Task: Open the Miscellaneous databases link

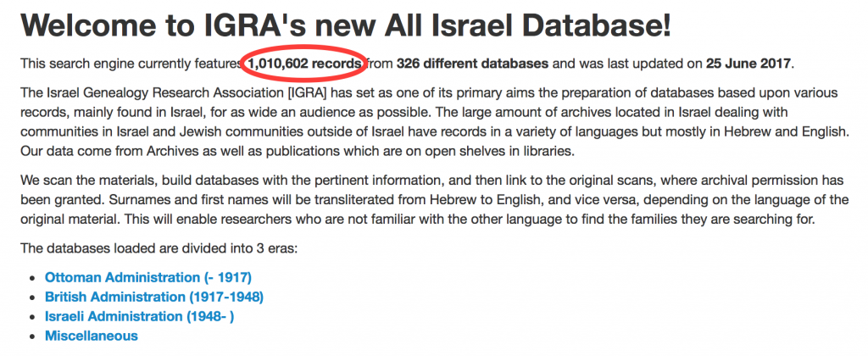Action: pos(92,336)
